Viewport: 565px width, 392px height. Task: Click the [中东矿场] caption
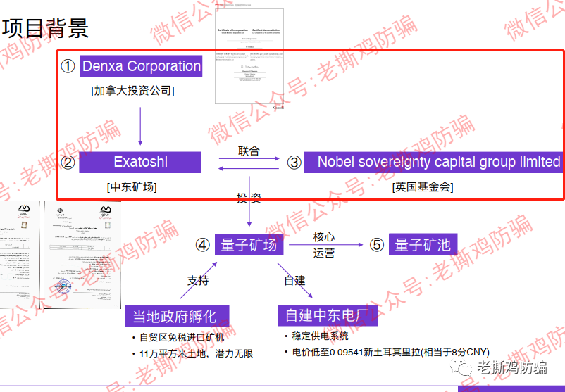coord(132,187)
